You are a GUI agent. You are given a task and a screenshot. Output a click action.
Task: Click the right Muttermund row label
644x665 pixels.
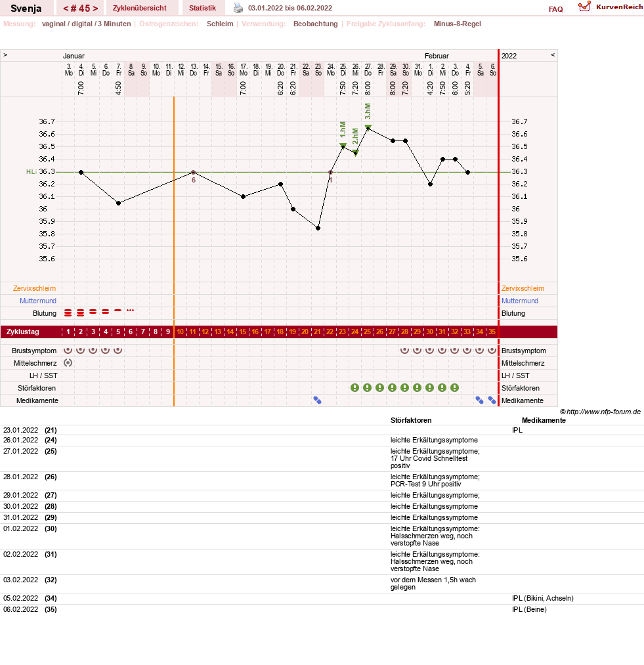pos(520,301)
